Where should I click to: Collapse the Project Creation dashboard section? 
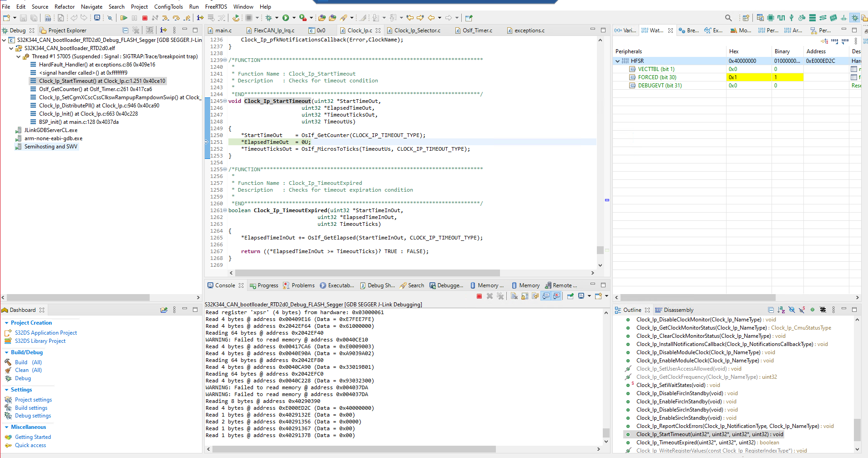[7, 323]
